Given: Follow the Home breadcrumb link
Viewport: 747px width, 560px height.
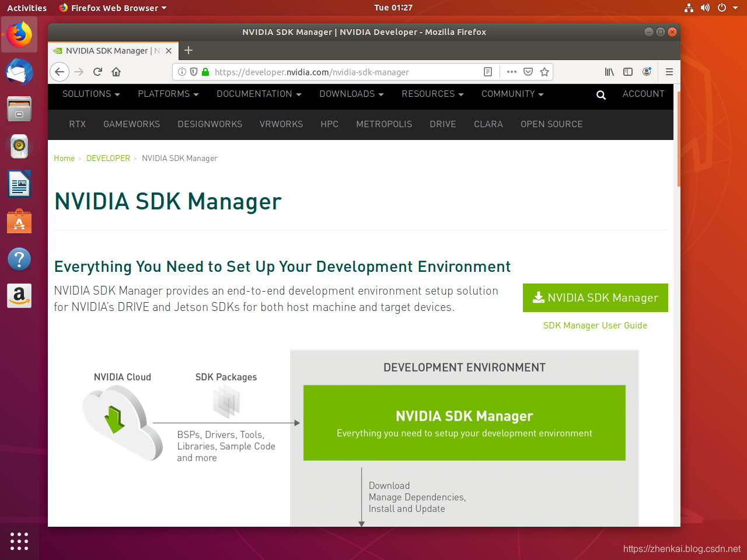Looking at the screenshot, I should coord(64,158).
